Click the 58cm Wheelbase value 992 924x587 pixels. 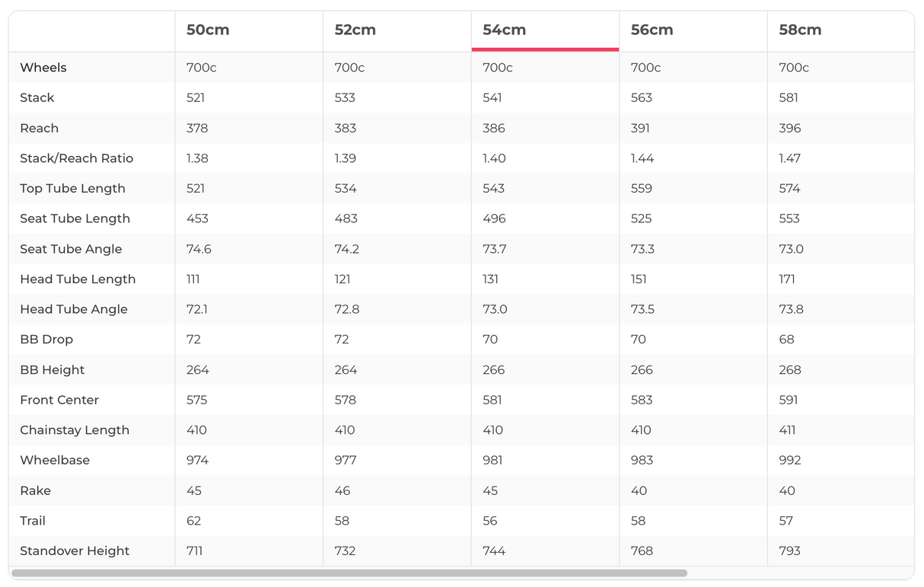(x=789, y=461)
